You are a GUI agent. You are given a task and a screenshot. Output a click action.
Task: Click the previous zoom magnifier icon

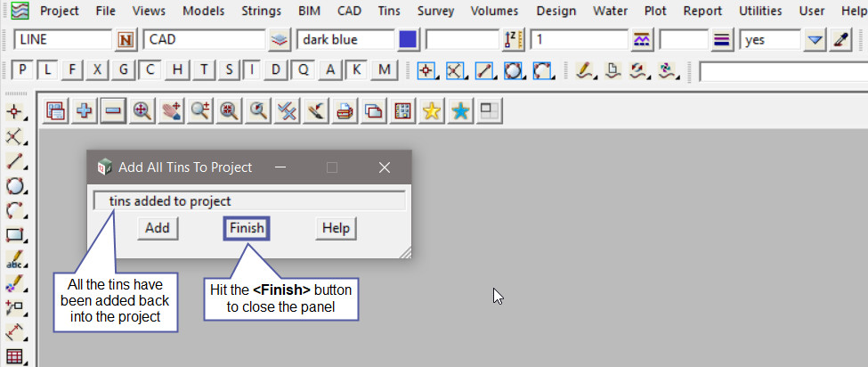pyautogui.click(x=258, y=111)
